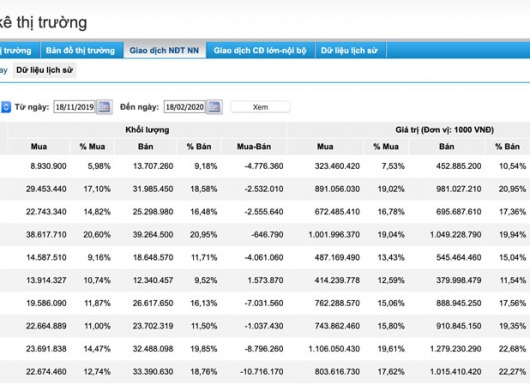Select cell value -4.776.360
Screen dimensions: 530x385
click(264, 166)
